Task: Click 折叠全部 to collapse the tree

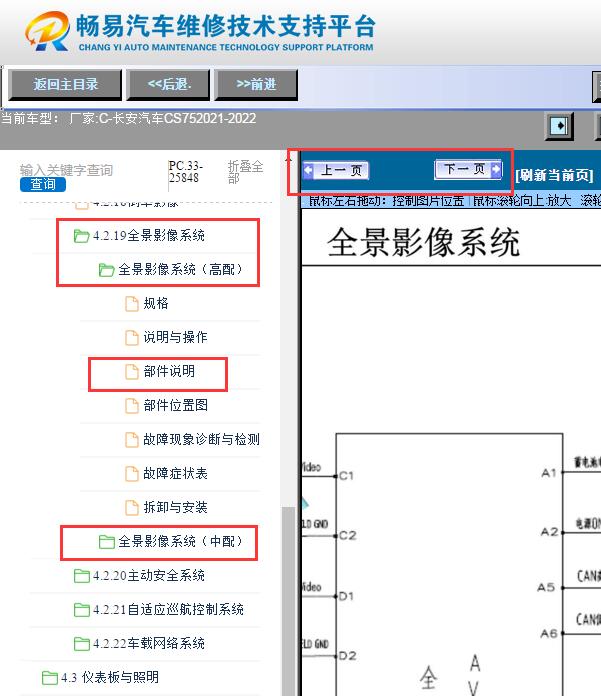Action: 245,172
